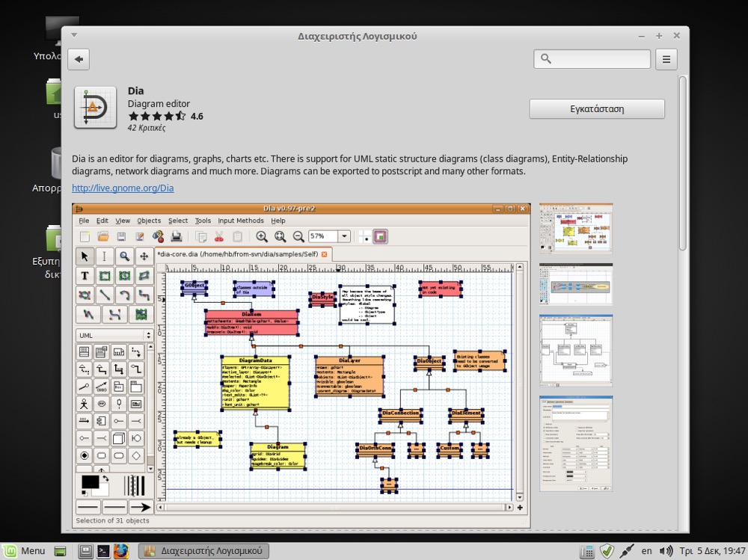Maximize the Software Manager window with the plus button
Screen dimensions: 748x560
point(659,36)
